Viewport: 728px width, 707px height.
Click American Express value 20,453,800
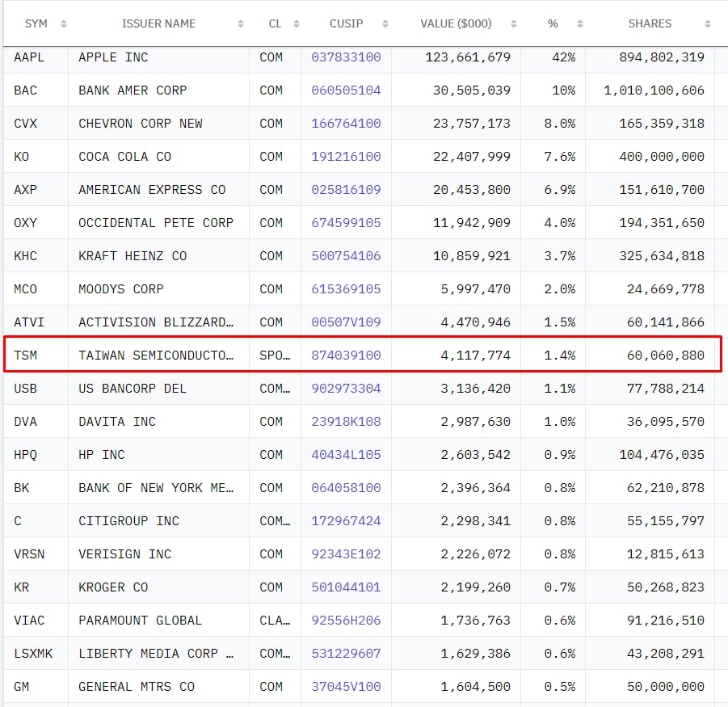coord(472,189)
